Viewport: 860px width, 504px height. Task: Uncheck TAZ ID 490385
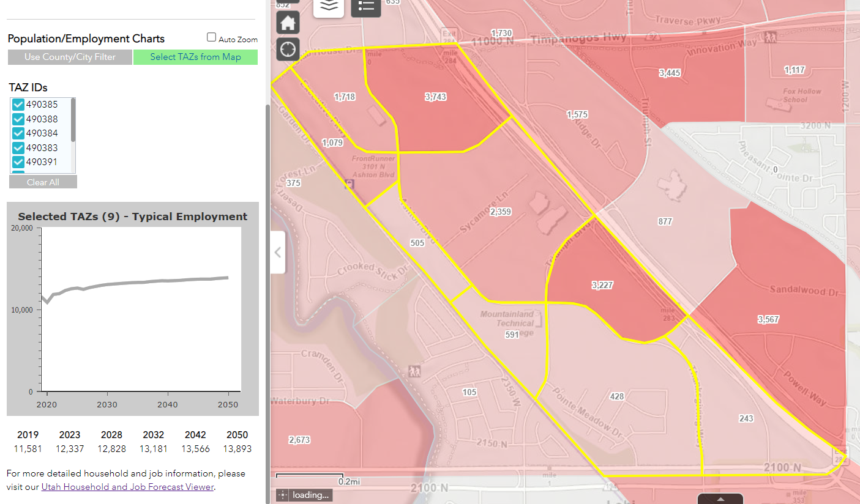(x=18, y=105)
